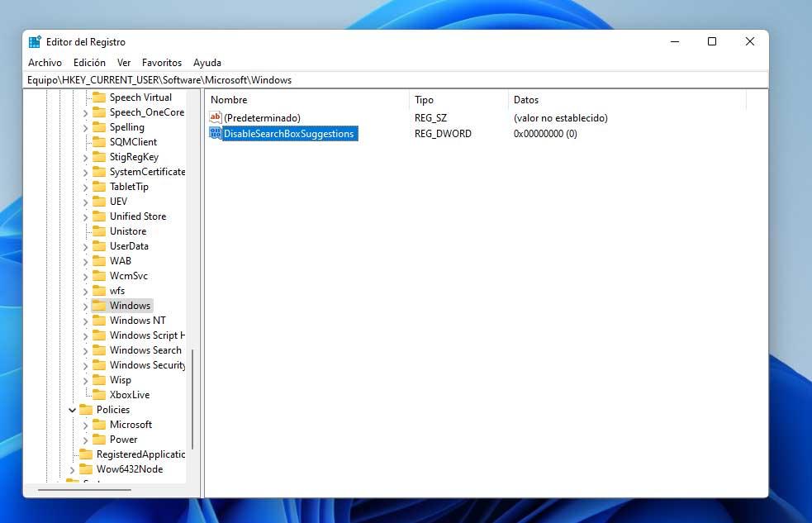Select the XboxLive key label

(x=130, y=395)
